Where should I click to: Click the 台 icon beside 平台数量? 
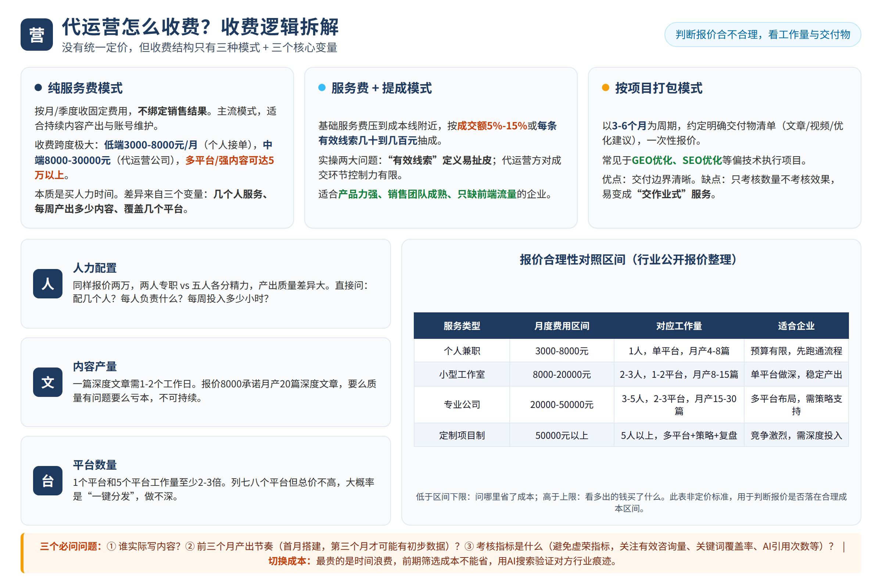[x=48, y=480]
